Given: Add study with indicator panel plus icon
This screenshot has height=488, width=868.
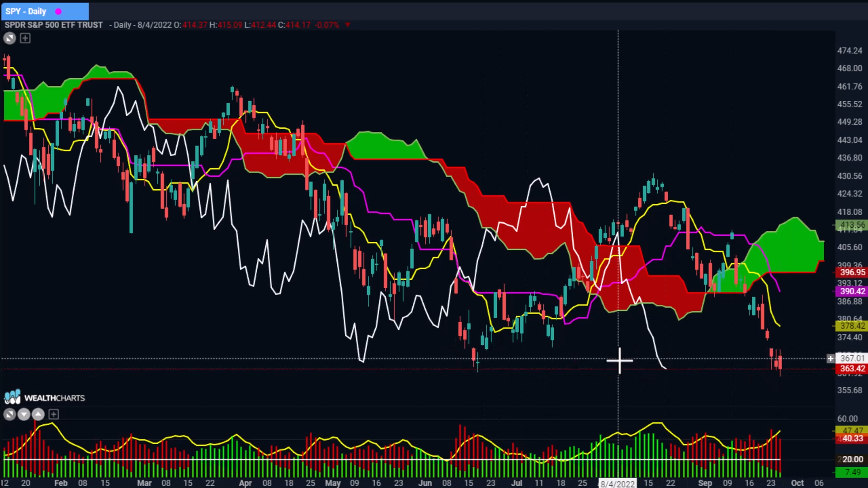Looking at the screenshot, I should point(53,414).
